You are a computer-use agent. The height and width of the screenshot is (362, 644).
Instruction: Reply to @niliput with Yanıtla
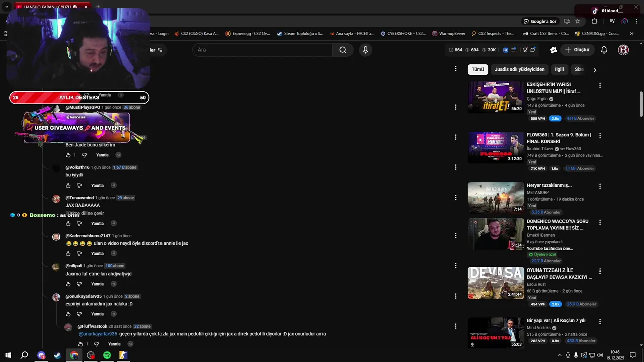coord(97,284)
